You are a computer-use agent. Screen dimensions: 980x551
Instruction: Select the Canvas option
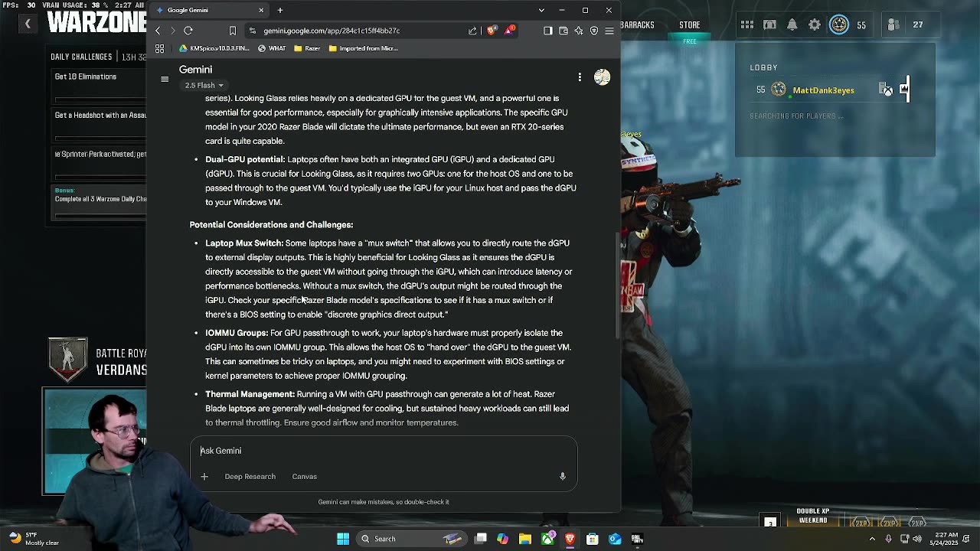click(x=304, y=477)
